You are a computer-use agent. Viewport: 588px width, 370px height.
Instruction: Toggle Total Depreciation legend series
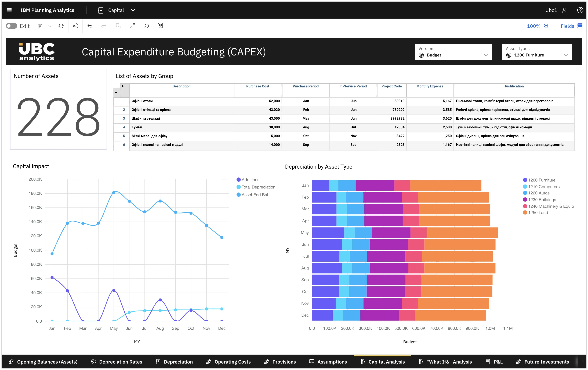click(258, 187)
